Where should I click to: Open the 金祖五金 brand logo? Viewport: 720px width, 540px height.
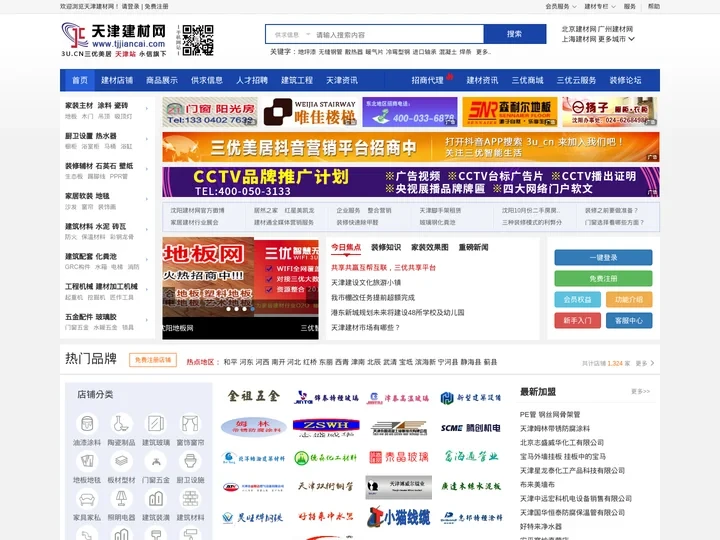point(253,396)
